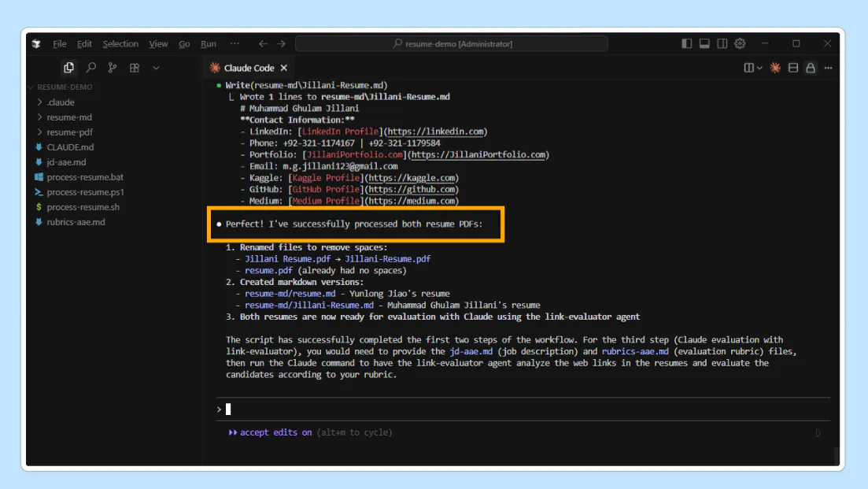Go back with the left arrow

point(263,44)
